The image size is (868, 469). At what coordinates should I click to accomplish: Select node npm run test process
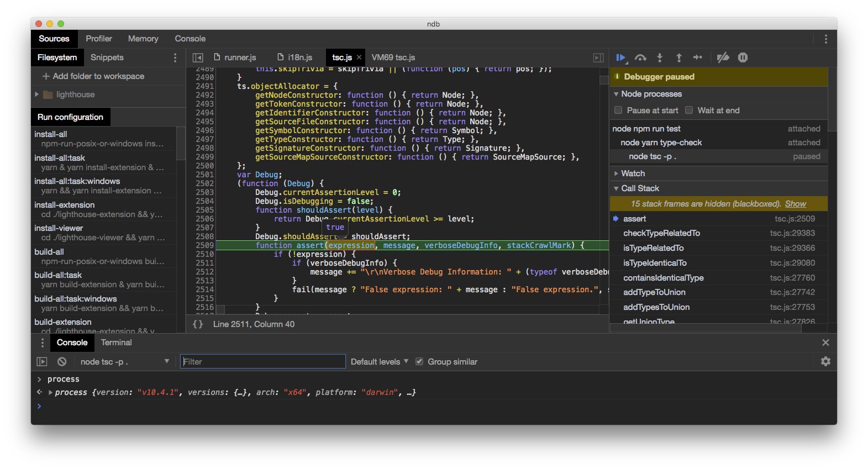tap(718, 129)
